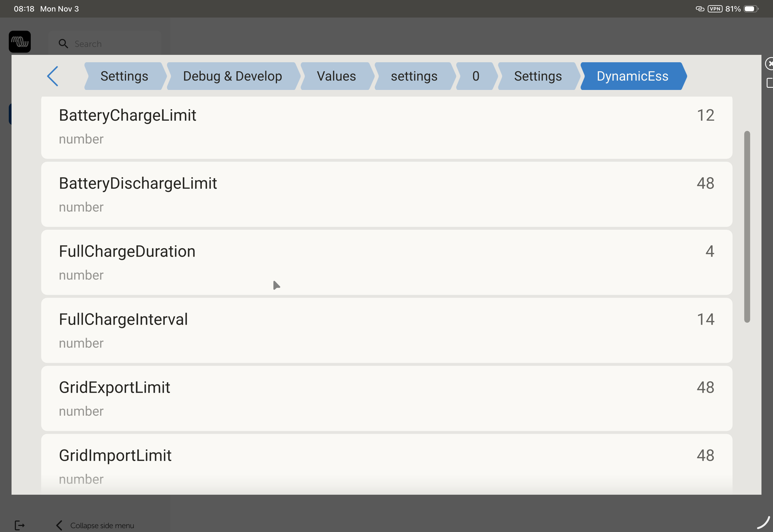Open the Debug & Develop breadcrumb
Viewport: 773px width, 532px height.
click(232, 76)
